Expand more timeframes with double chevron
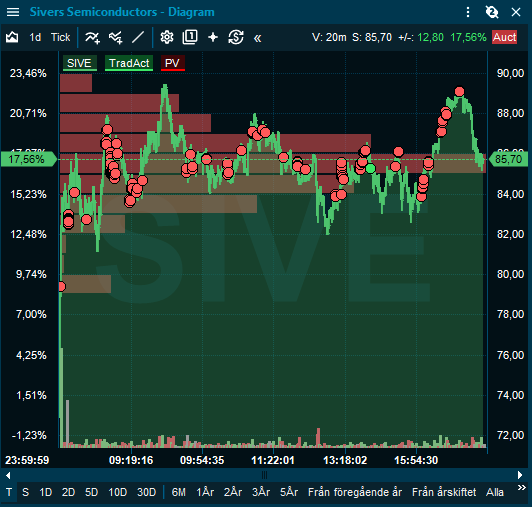 point(521,488)
